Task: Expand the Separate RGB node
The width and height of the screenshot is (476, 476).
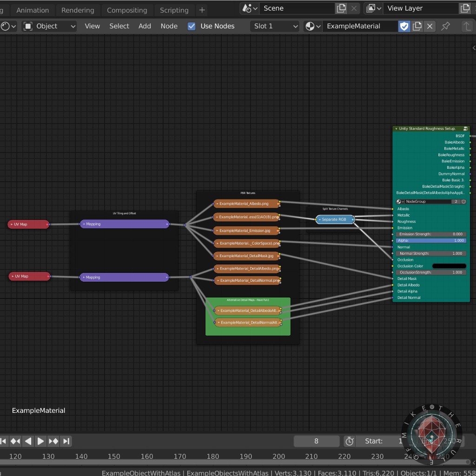Action: click(x=320, y=219)
